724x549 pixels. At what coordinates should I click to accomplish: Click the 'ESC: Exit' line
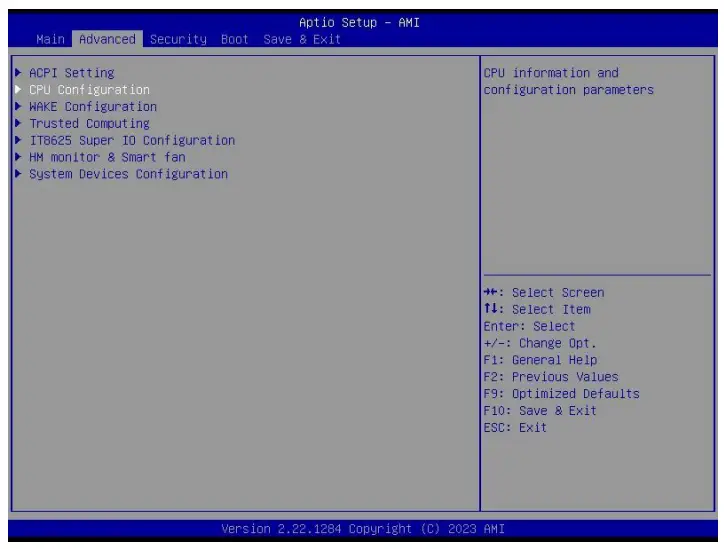coord(515,428)
